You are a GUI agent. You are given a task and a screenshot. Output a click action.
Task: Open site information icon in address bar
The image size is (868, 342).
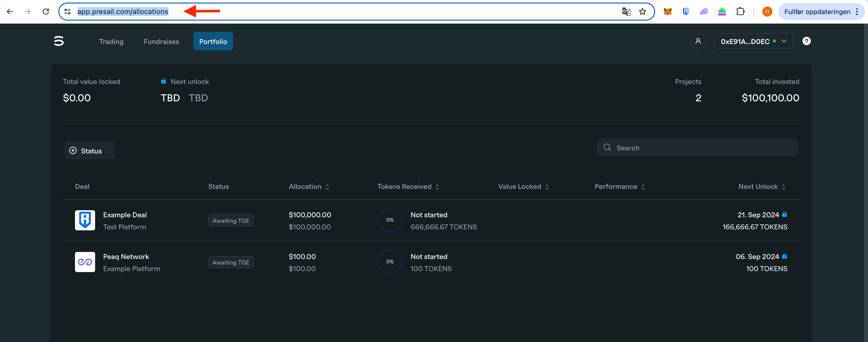68,12
